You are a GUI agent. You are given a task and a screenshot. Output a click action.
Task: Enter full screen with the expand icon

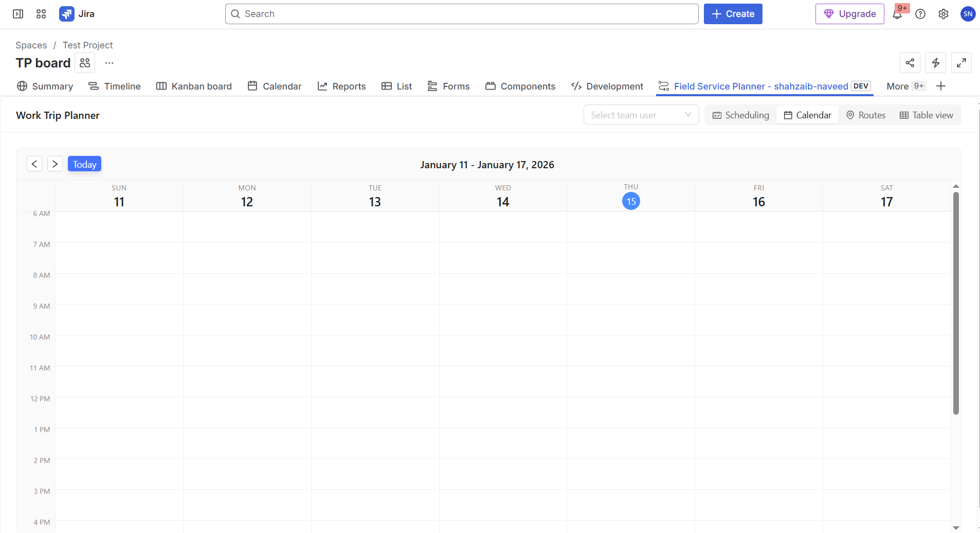pos(961,63)
